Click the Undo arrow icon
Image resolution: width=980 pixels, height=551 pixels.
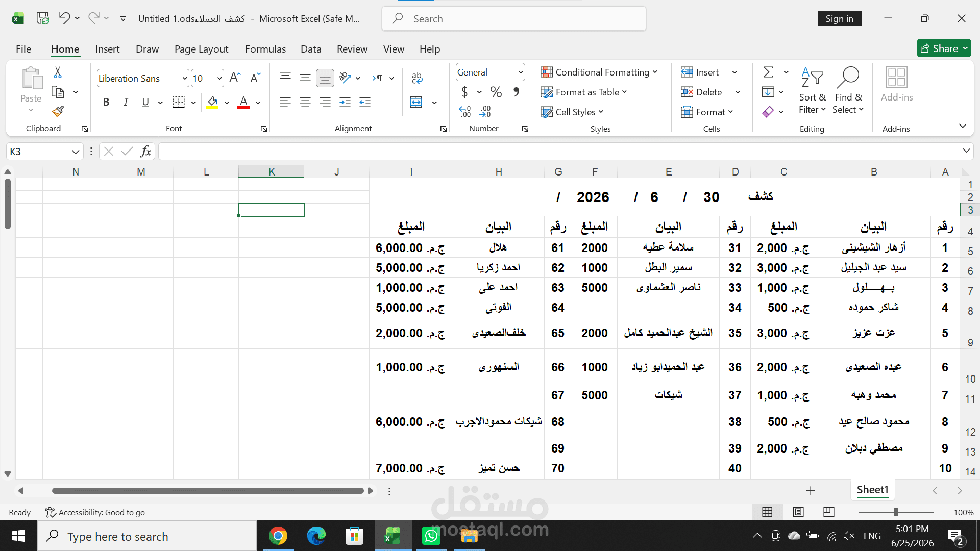[64, 18]
